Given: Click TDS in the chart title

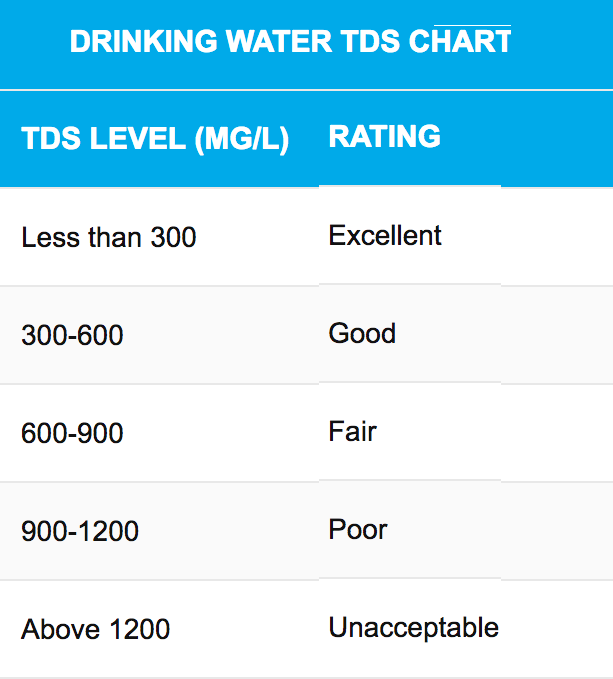Looking at the screenshot, I should click(370, 42).
